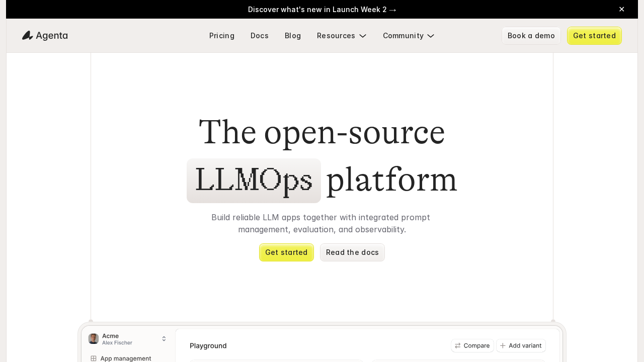Expand the Acme workspace switcher arrows
Image resolution: width=644 pixels, height=362 pixels.
click(164, 339)
